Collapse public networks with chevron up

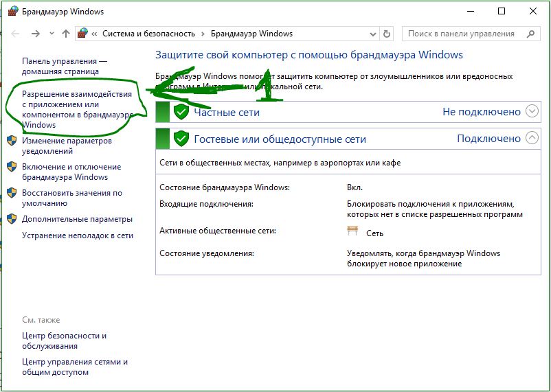pos(532,138)
